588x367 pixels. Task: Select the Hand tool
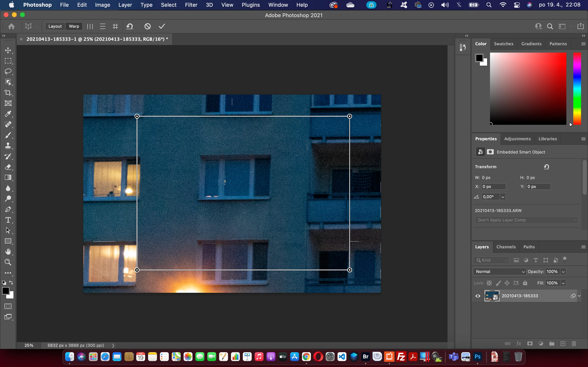pos(8,252)
